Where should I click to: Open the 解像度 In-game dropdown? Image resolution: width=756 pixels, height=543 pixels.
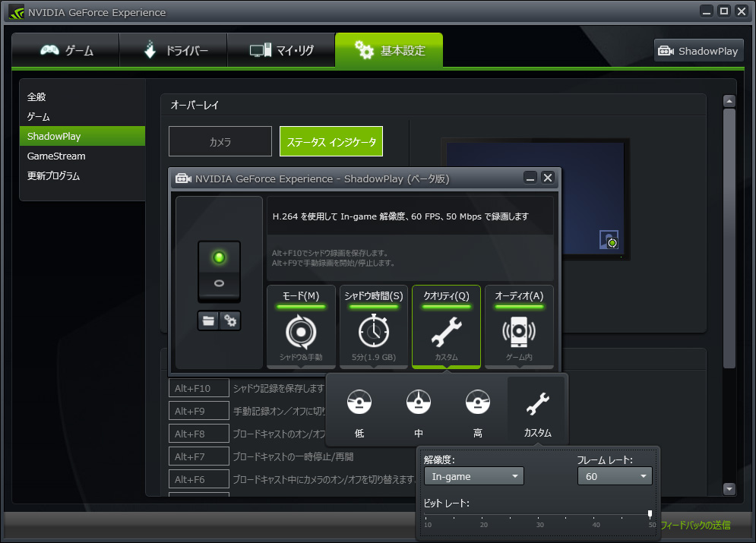pos(473,476)
